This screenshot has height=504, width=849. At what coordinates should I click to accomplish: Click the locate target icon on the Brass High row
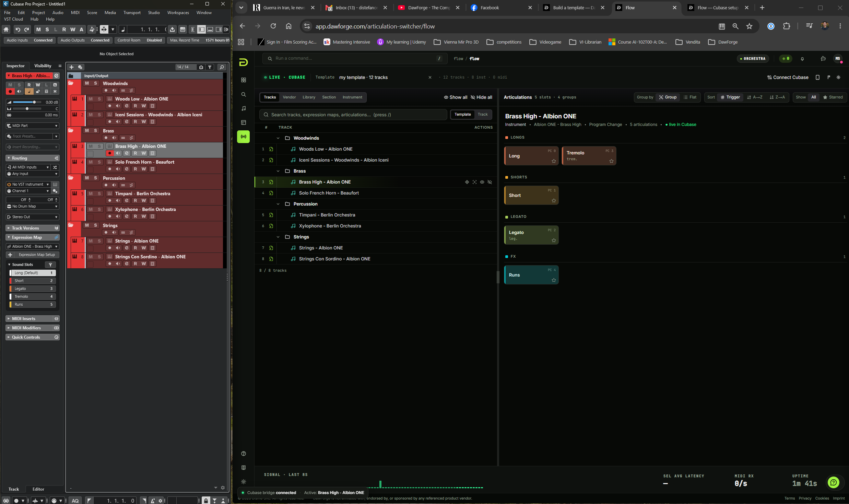tap(467, 182)
